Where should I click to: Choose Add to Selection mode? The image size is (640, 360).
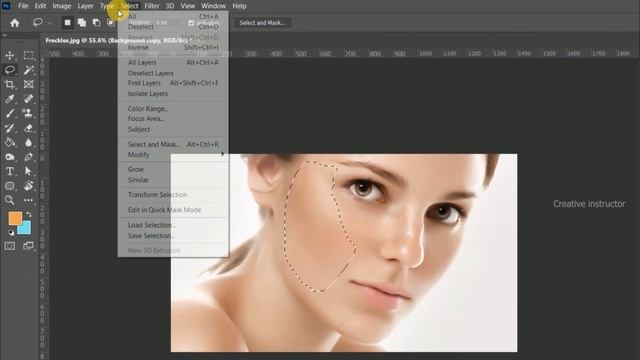click(82, 23)
